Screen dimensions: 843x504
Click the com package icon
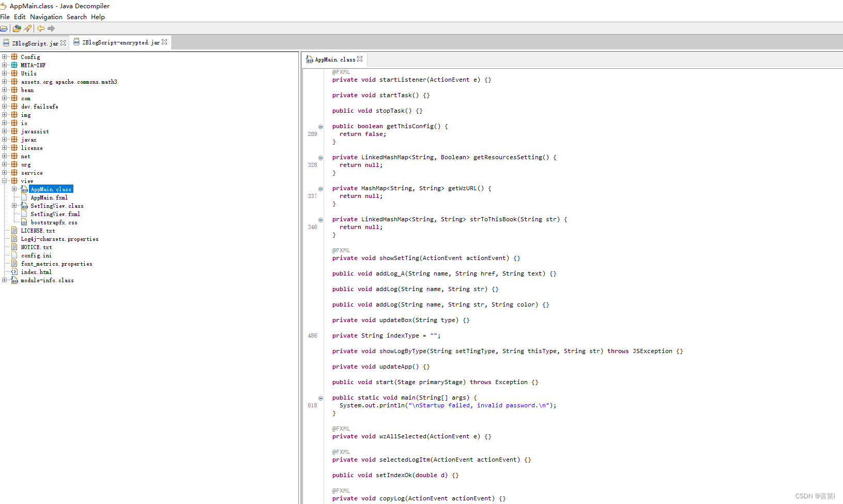14,98
